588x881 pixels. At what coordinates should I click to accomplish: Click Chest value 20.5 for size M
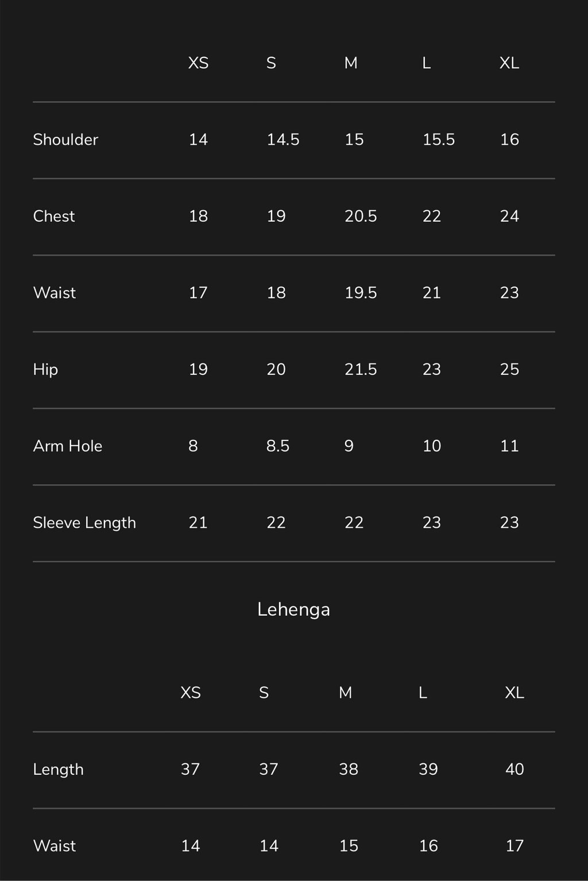point(361,216)
